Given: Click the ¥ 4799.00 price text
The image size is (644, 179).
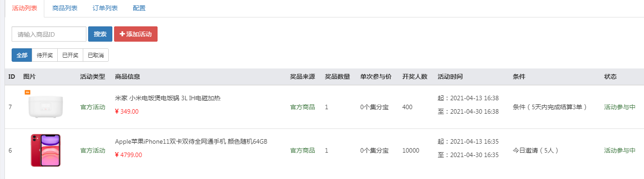Looking at the screenshot, I should [x=128, y=155].
